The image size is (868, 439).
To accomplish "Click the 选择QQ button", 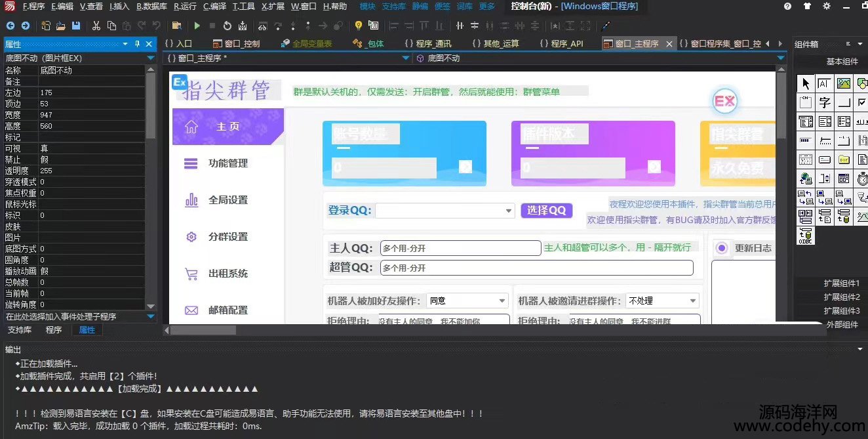I will (x=546, y=211).
